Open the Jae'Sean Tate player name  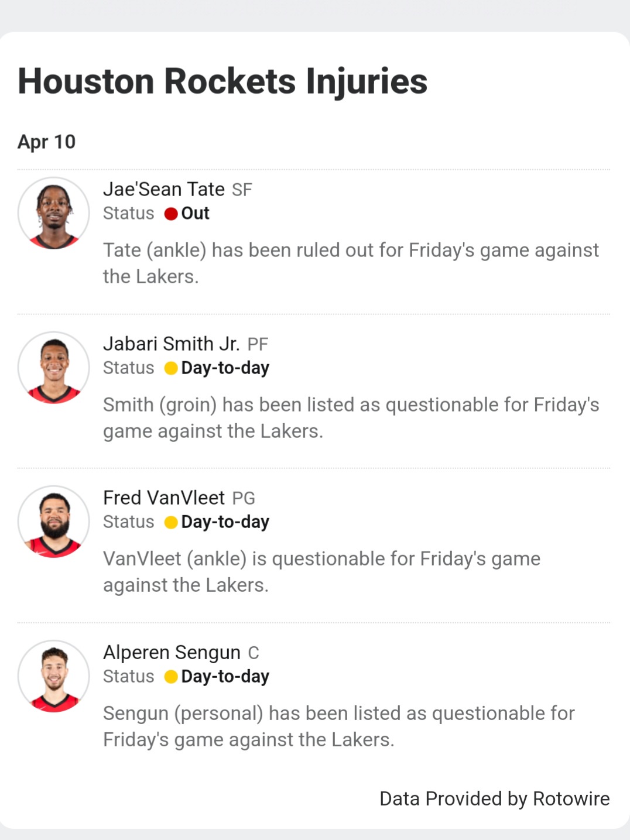[x=164, y=189]
